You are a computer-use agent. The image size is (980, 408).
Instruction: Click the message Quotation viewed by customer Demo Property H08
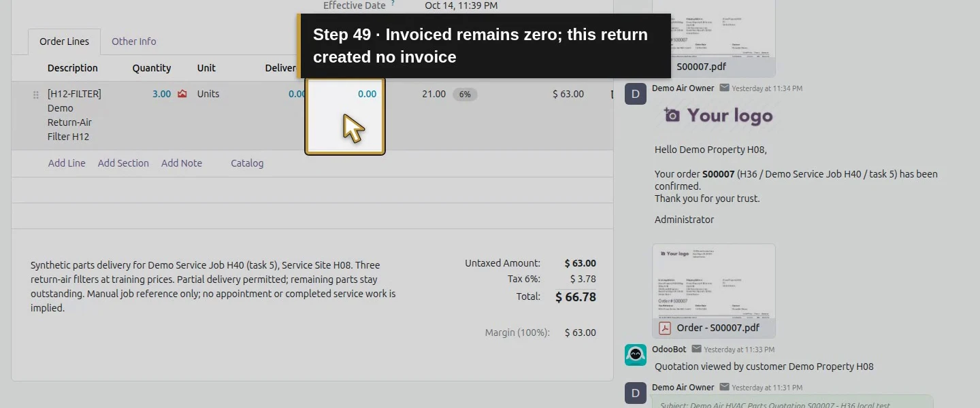point(764,367)
